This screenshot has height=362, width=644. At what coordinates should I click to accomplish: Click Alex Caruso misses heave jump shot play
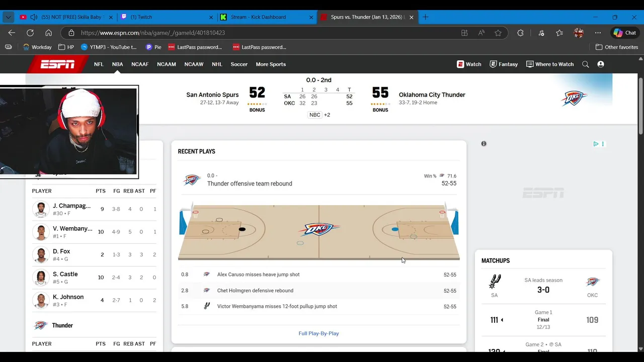click(318, 275)
